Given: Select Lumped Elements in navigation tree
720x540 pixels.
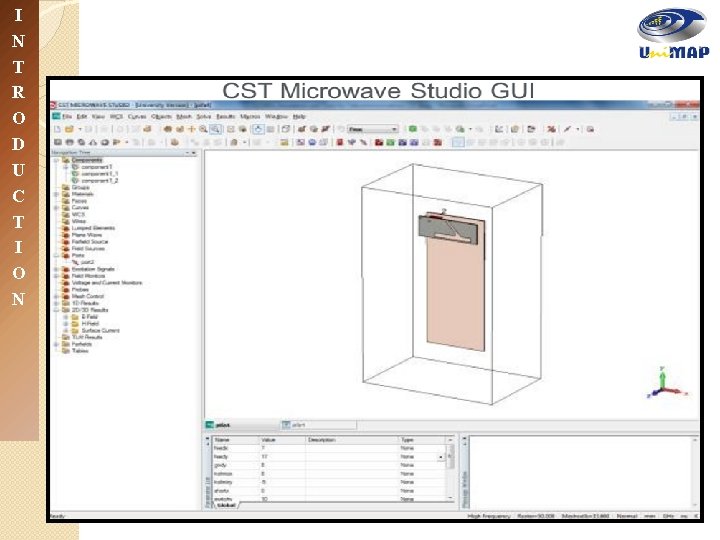Looking at the screenshot, I should click(x=93, y=228).
